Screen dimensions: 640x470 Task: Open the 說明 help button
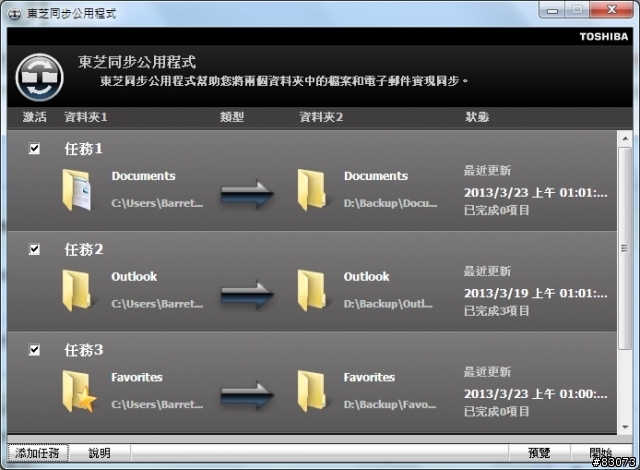point(100,453)
